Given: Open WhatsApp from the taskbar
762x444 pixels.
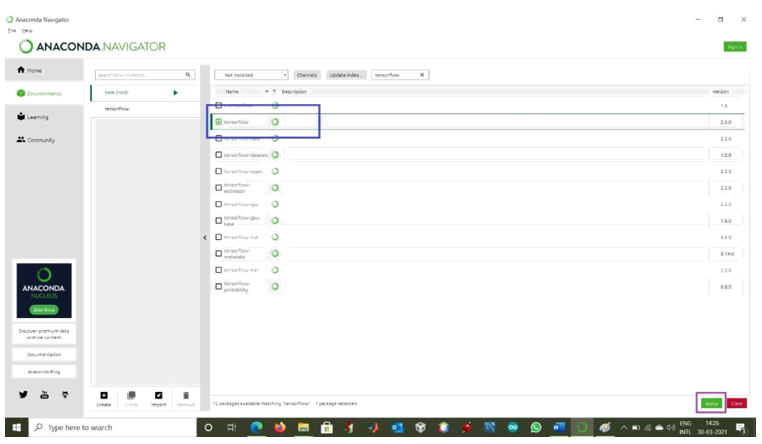Looking at the screenshot, I should pos(536,427).
